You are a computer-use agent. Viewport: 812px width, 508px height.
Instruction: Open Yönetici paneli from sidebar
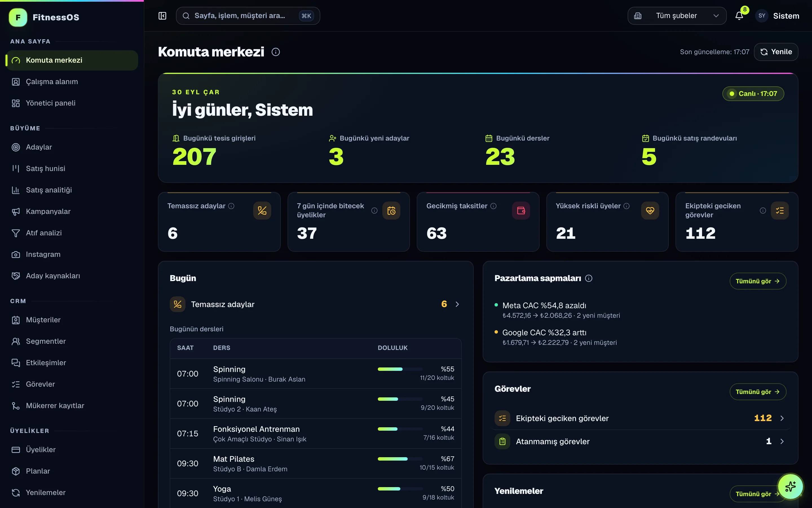click(72, 103)
